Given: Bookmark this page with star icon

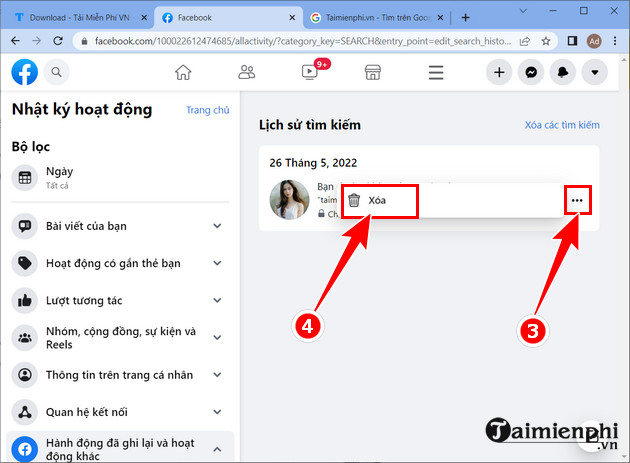Looking at the screenshot, I should coord(546,41).
